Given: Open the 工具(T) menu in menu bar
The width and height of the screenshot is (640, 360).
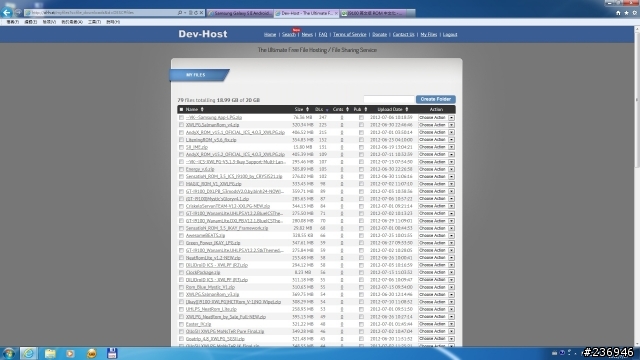Looking at the screenshot, I should pyautogui.click(x=94, y=22).
